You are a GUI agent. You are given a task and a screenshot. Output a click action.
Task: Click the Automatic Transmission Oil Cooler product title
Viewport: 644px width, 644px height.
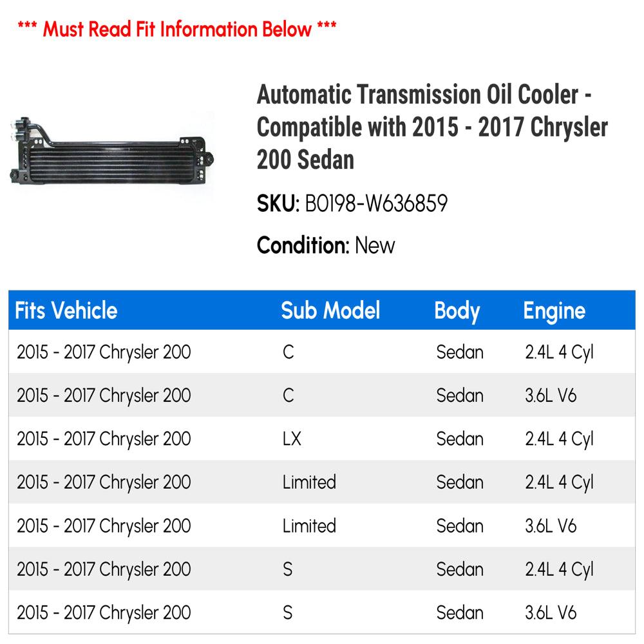[432, 127]
